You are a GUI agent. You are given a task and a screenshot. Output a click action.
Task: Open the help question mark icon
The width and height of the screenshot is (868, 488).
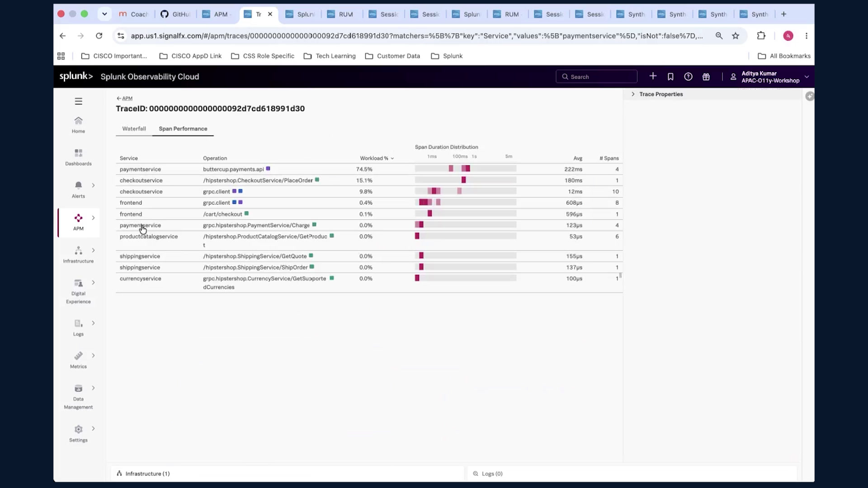point(688,77)
